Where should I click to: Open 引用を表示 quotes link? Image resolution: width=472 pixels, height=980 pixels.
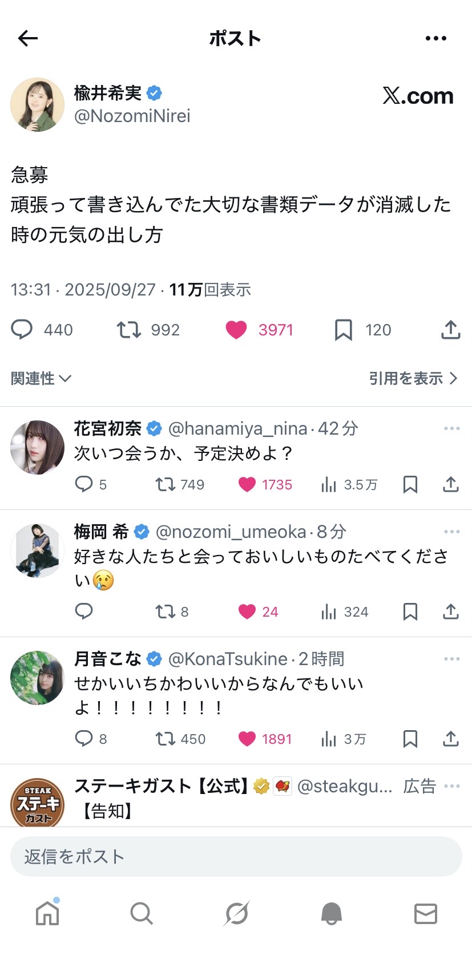tap(413, 378)
